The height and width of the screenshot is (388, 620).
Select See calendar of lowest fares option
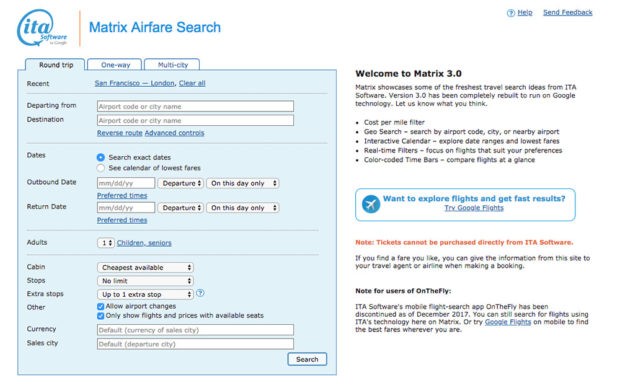(101, 168)
